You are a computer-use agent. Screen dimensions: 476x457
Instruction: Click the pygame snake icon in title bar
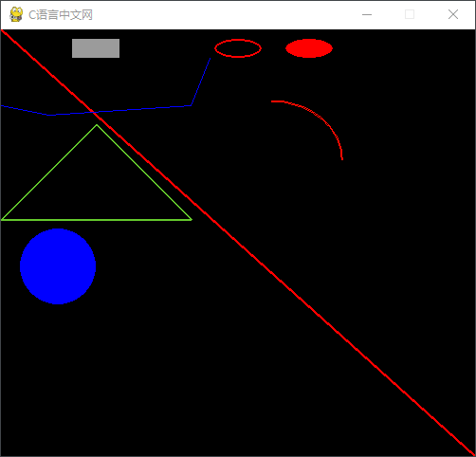pyautogui.click(x=16, y=14)
